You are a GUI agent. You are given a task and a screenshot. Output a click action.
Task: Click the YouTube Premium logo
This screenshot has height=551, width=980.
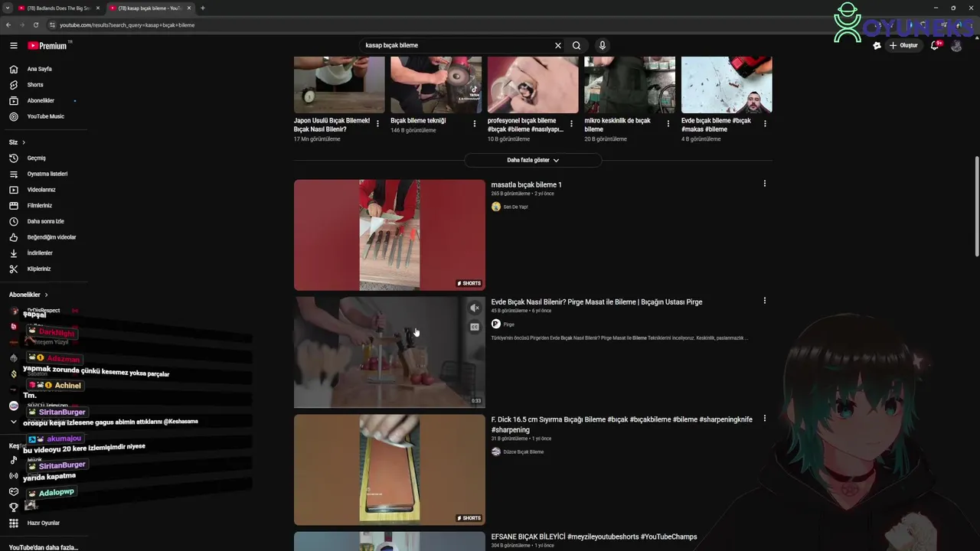pyautogui.click(x=47, y=46)
